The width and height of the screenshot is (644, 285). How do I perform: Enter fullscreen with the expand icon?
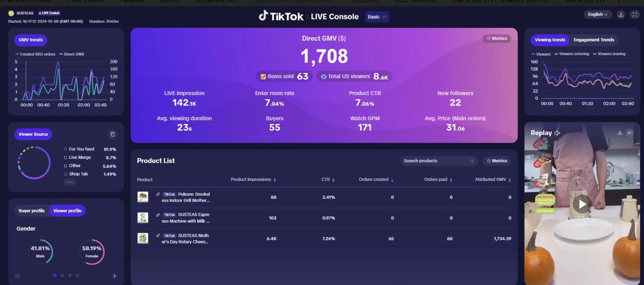pos(635,15)
